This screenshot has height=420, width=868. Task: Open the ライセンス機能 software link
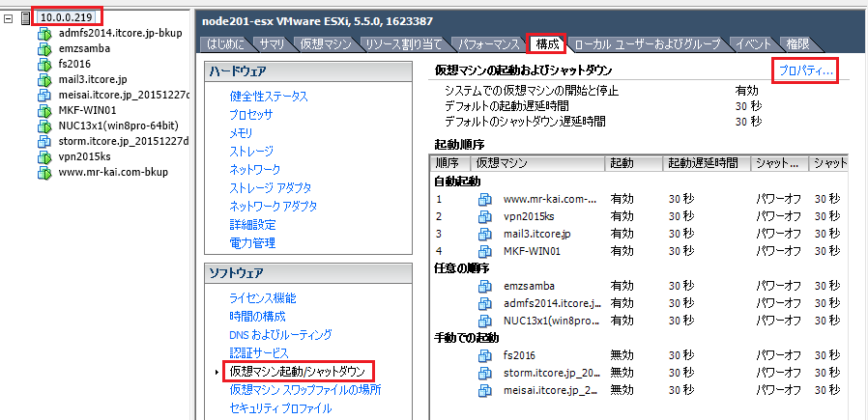point(262,298)
